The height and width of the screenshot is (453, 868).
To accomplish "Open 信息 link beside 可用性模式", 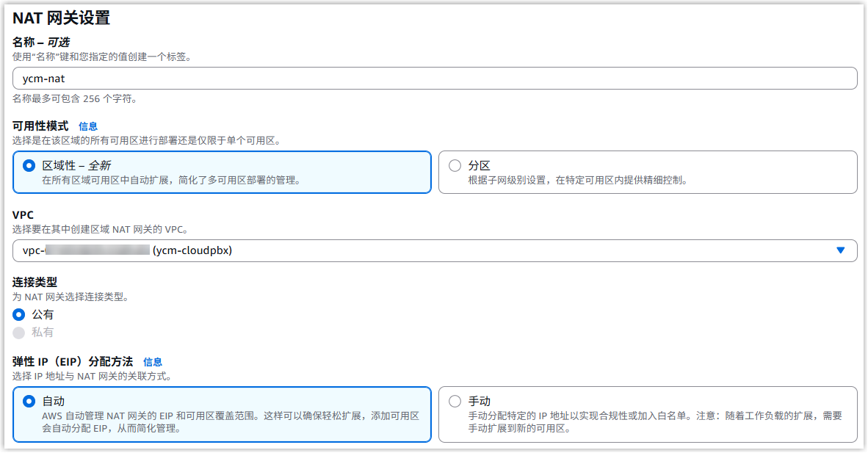I will 88,126.
